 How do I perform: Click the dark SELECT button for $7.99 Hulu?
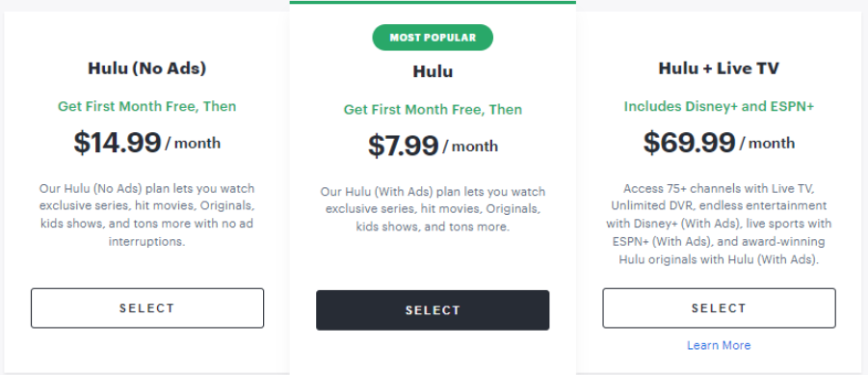click(433, 310)
